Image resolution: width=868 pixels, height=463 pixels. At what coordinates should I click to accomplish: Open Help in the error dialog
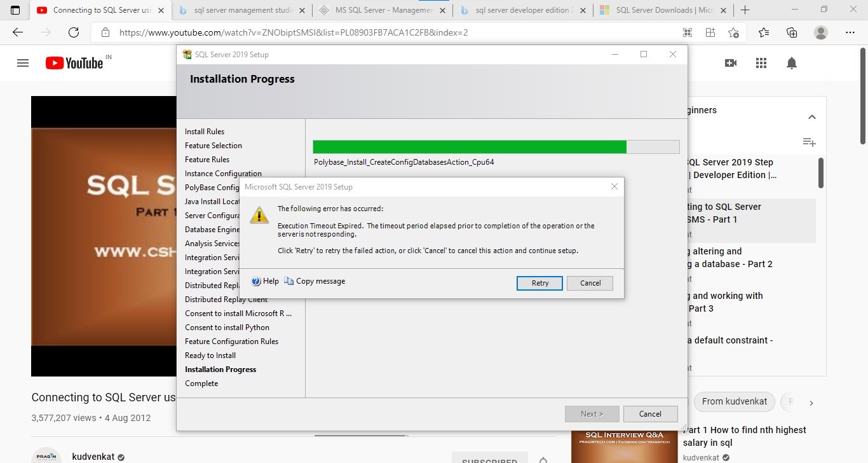coord(266,281)
